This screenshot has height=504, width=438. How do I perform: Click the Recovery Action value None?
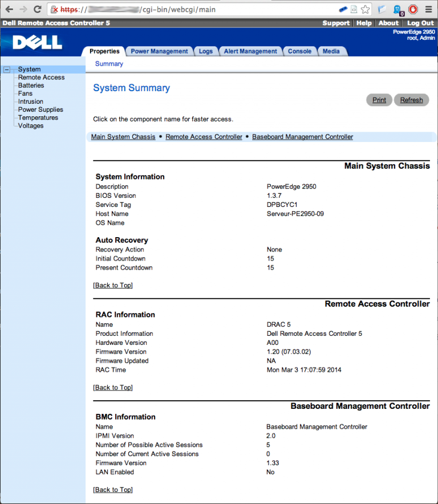click(x=274, y=249)
